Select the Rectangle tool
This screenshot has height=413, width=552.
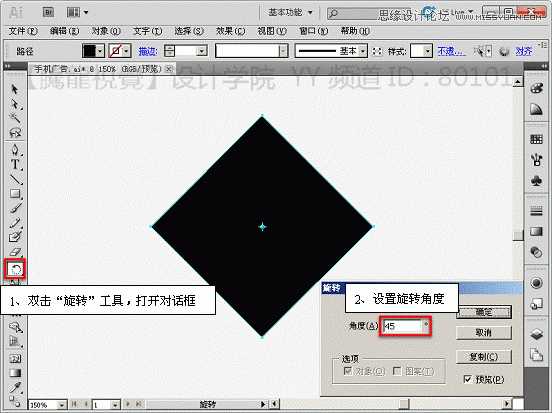(14, 193)
